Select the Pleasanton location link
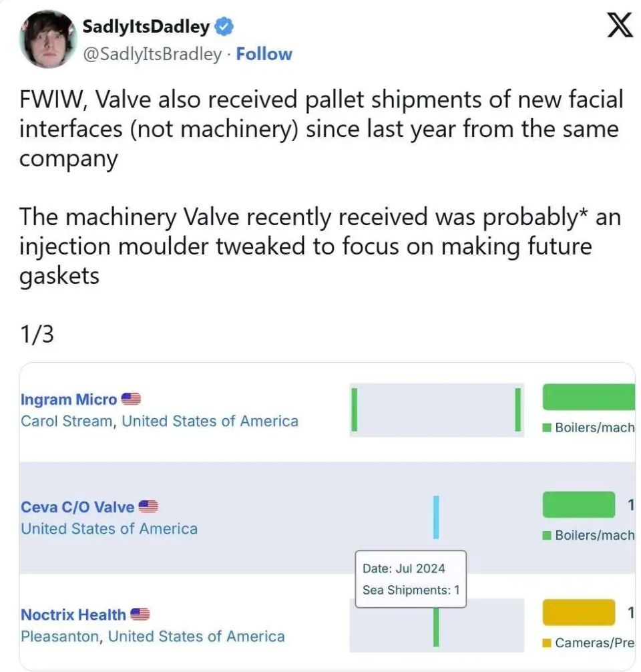Image resolution: width=641 pixels, height=672 pixels. pos(61,636)
